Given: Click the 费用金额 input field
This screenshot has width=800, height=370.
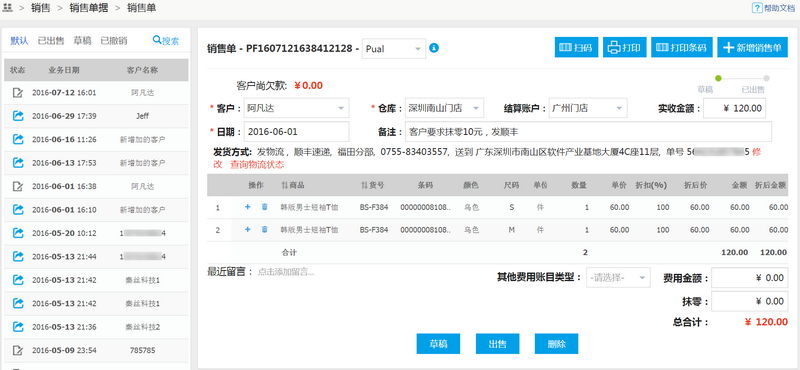Looking at the screenshot, I should point(749,278).
